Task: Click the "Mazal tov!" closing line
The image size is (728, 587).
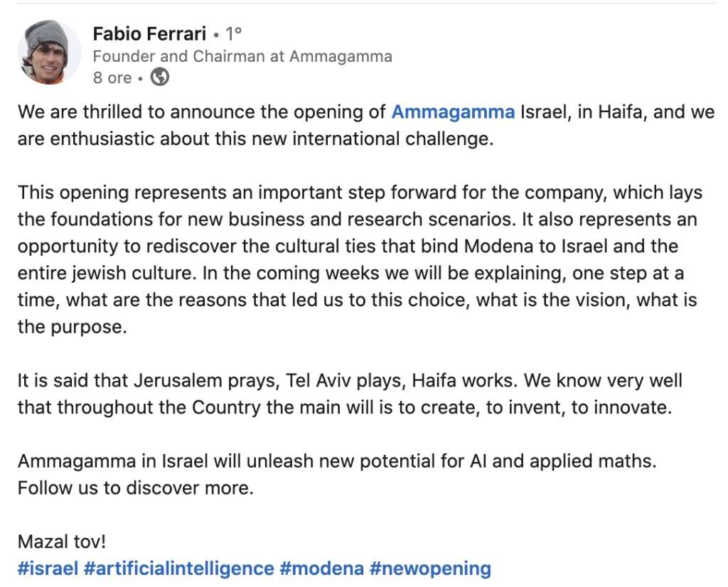Action: click(x=62, y=542)
